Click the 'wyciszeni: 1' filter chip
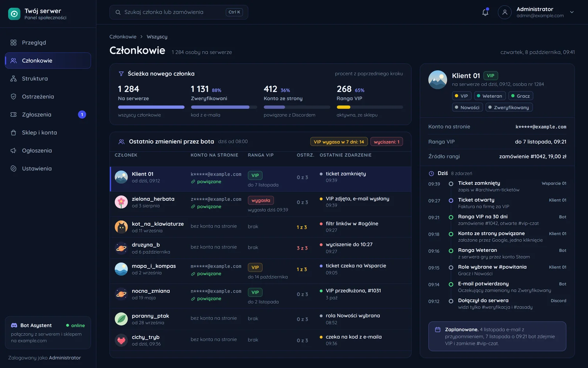Image resolution: width=588 pixels, height=368 pixels. coord(387,142)
